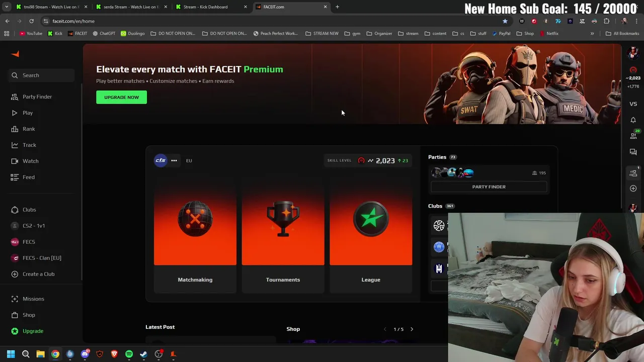Open the profile avatar at the top of the right rail
Viewport: 644px width, 362px height.
click(x=633, y=52)
